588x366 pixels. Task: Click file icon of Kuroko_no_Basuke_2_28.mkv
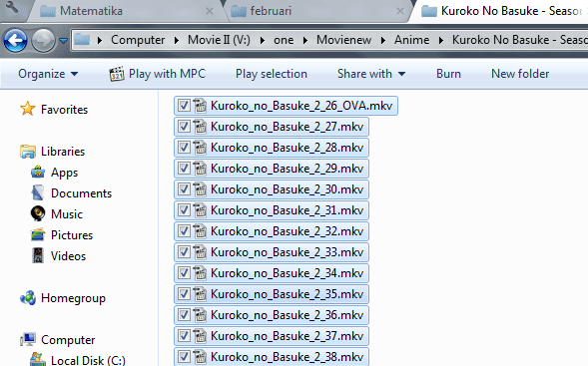(x=200, y=148)
